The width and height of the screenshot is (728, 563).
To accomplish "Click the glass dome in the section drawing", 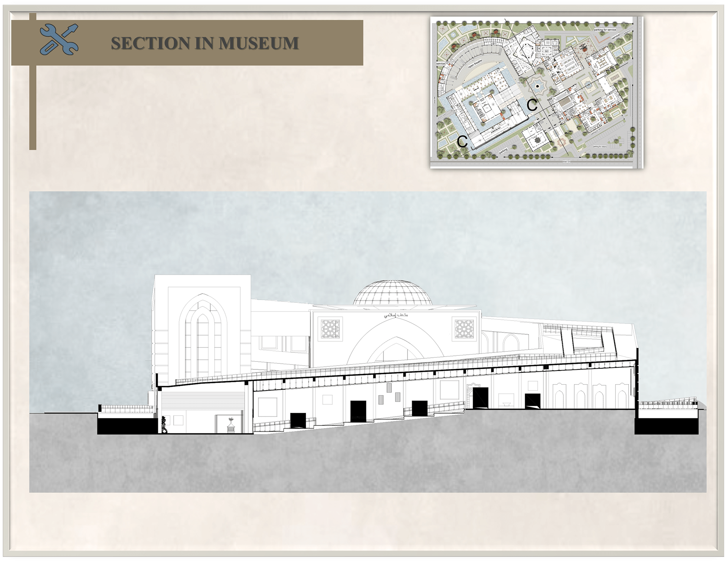I will point(392,293).
